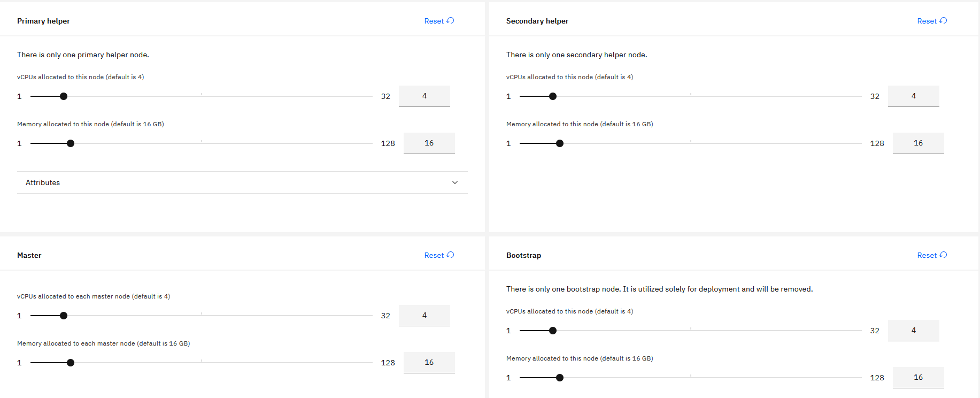This screenshot has width=980, height=398.
Task: Focus Secondary helper vCPUs number field
Action: [914, 96]
